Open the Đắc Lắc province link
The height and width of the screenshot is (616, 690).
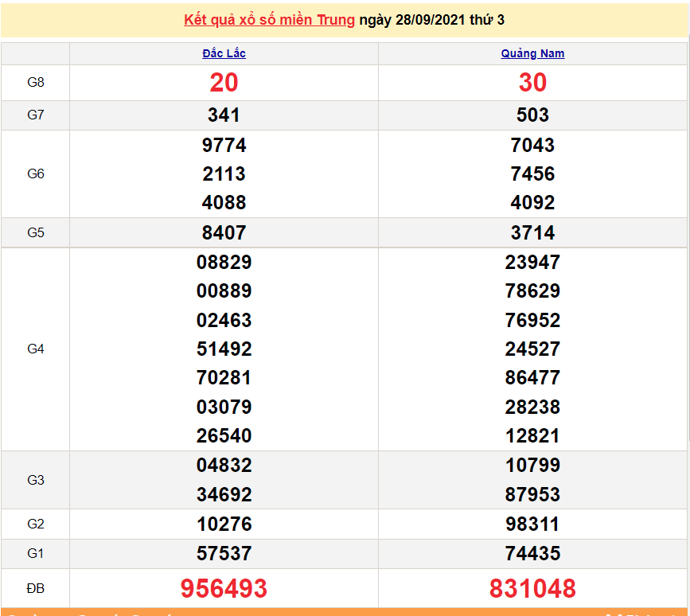pyautogui.click(x=224, y=53)
